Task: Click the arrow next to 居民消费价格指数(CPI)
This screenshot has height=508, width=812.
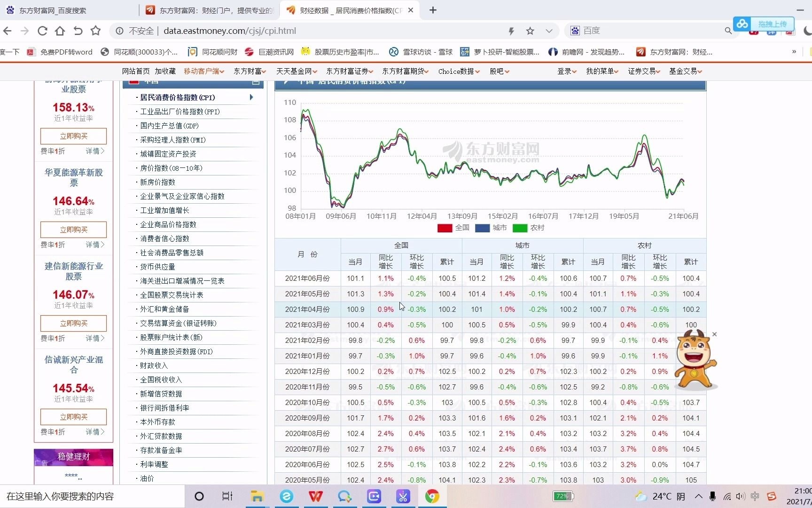Action: [x=251, y=97]
